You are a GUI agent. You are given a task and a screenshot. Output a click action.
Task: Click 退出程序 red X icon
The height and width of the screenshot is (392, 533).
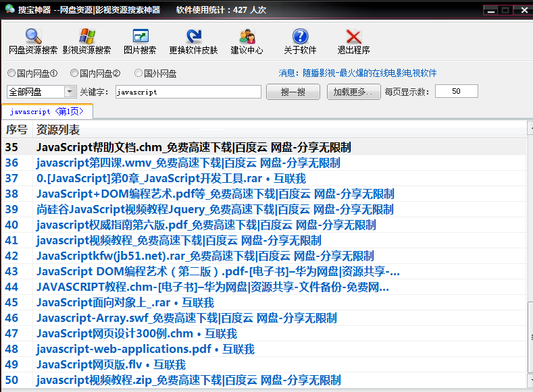(353, 36)
